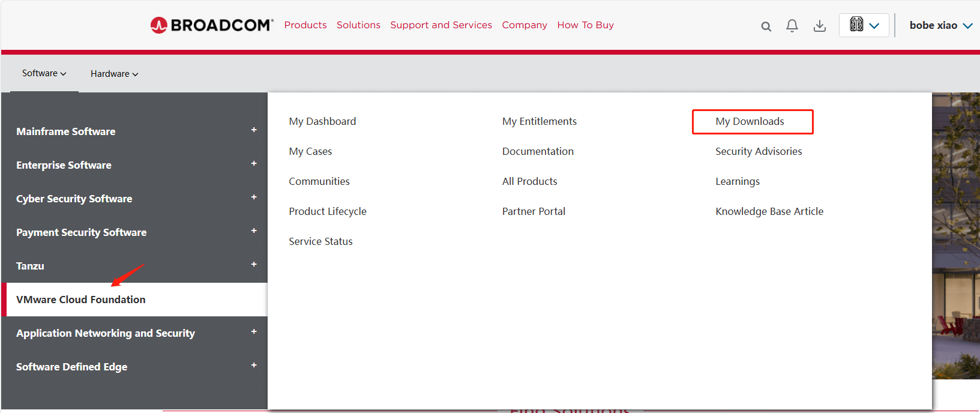Screen dimensions: 980x413
Task: Expand Tanzu category plus icon
Action: point(254,265)
